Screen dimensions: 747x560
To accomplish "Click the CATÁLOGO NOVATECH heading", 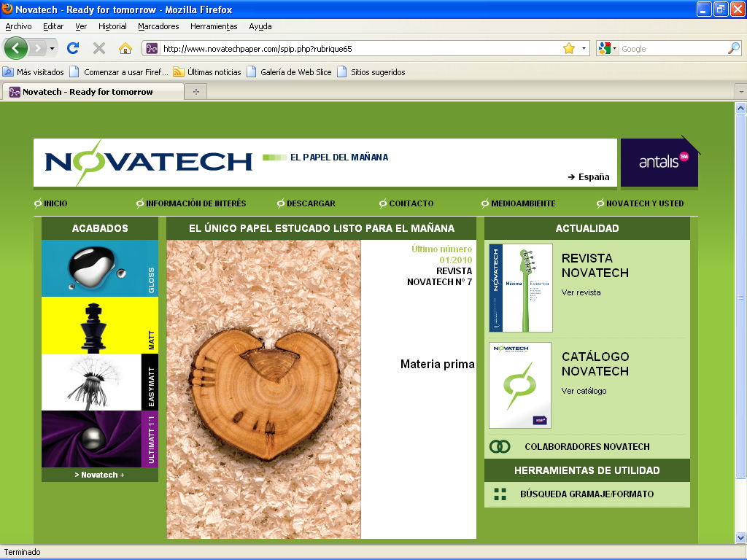I will click(x=595, y=364).
